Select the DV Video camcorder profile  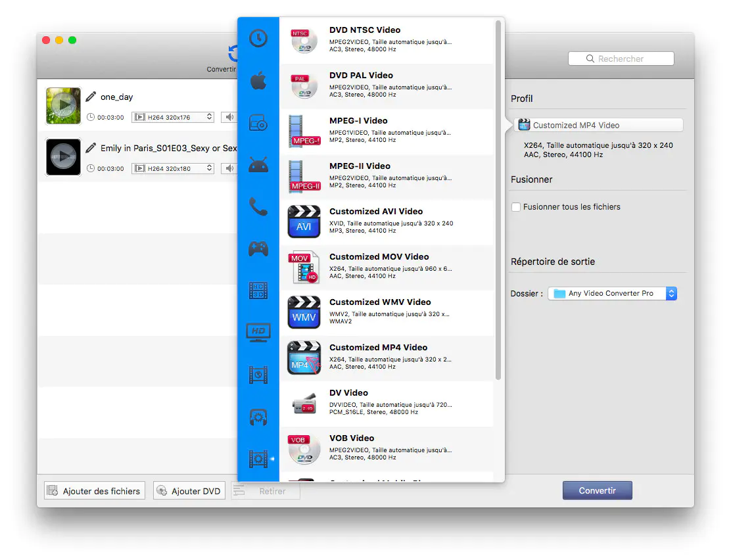pos(386,404)
